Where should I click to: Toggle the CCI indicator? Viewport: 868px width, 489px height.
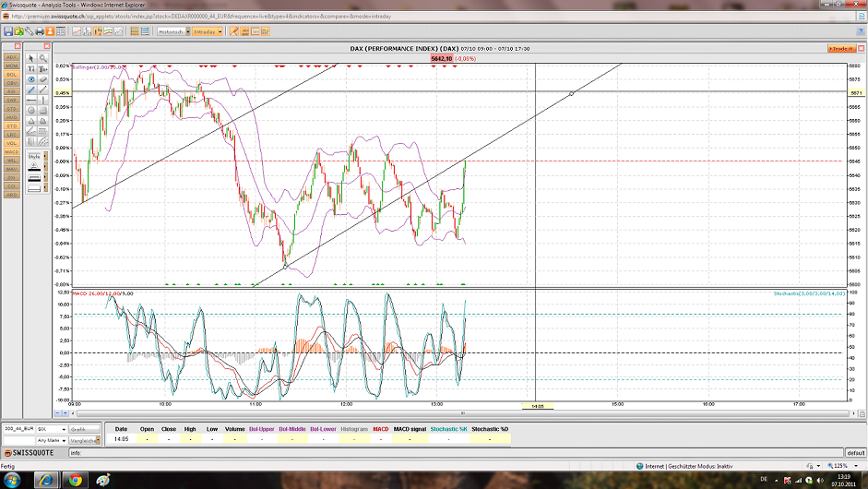click(x=12, y=186)
